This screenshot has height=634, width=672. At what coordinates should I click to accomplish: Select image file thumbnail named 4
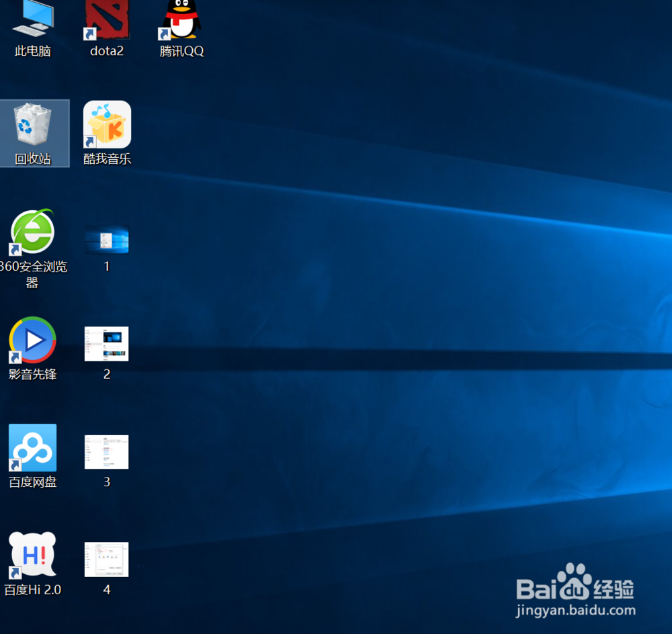(x=107, y=559)
